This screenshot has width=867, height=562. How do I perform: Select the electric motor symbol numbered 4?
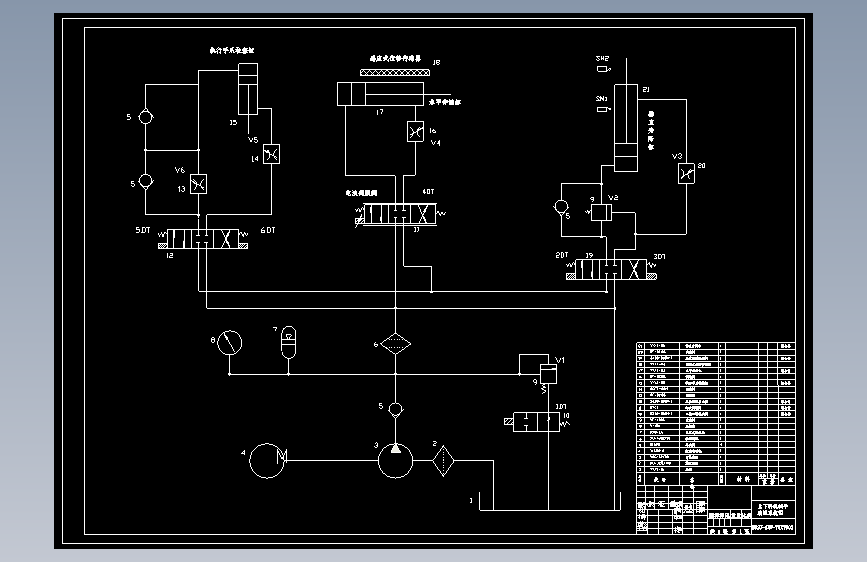pos(268,460)
